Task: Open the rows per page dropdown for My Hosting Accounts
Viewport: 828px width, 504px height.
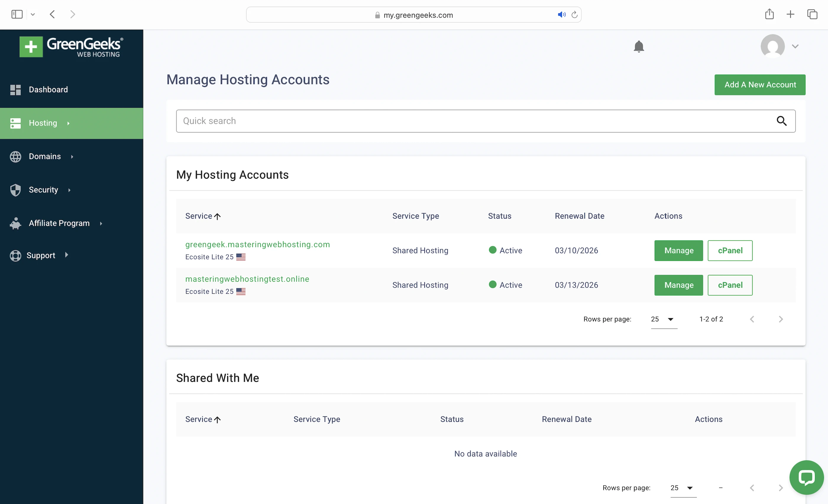Action: click(x=664, y=319)
